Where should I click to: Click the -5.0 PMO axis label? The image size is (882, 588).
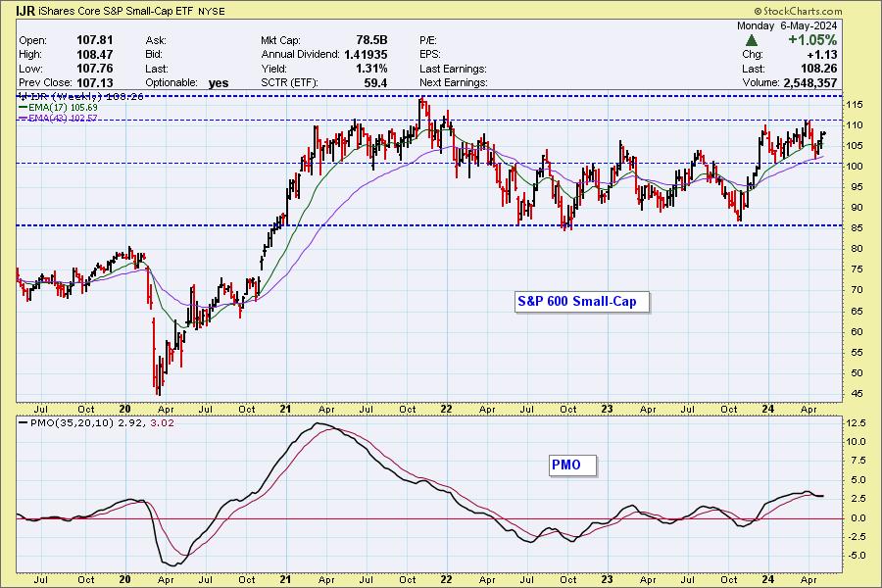click(855, 556)
